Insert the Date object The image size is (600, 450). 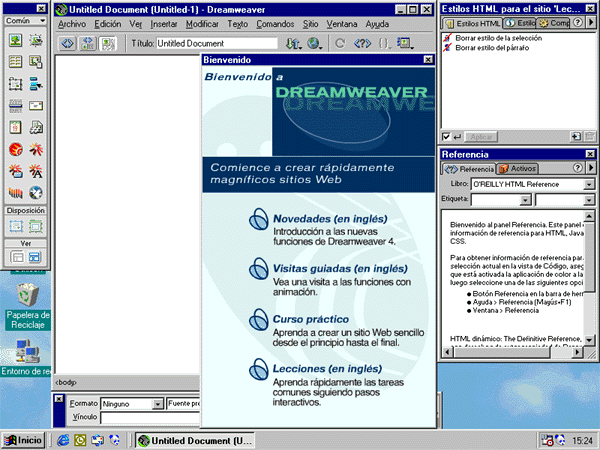(16, 127)
